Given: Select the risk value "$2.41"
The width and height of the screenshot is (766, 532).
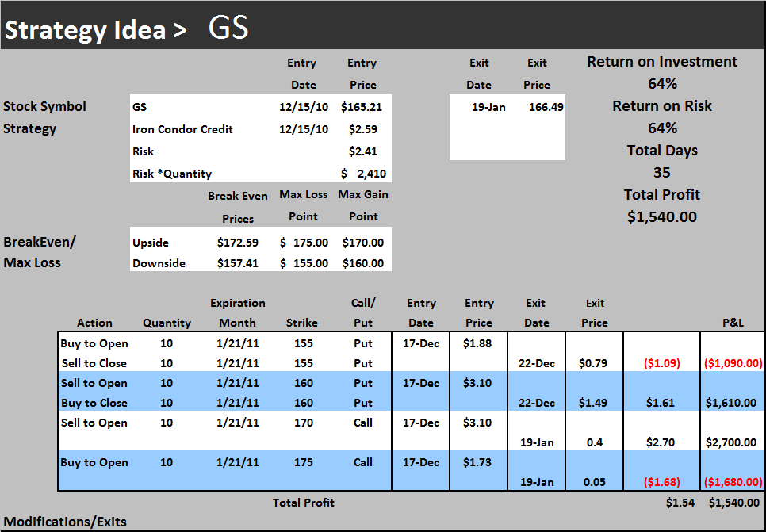Looking at the screenshot, I should coord(363,151).
